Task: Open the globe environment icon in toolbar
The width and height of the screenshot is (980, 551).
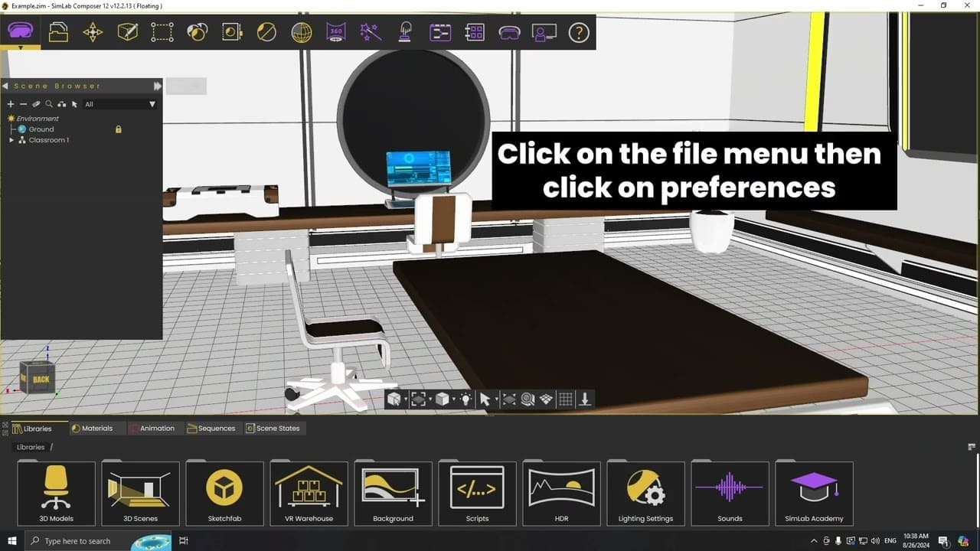Action: (302, 32)
